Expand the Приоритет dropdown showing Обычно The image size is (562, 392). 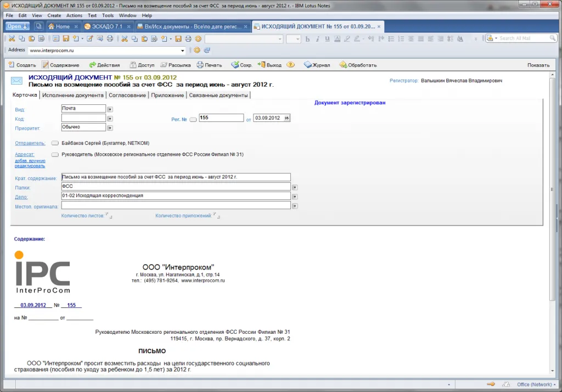[110, 128]
